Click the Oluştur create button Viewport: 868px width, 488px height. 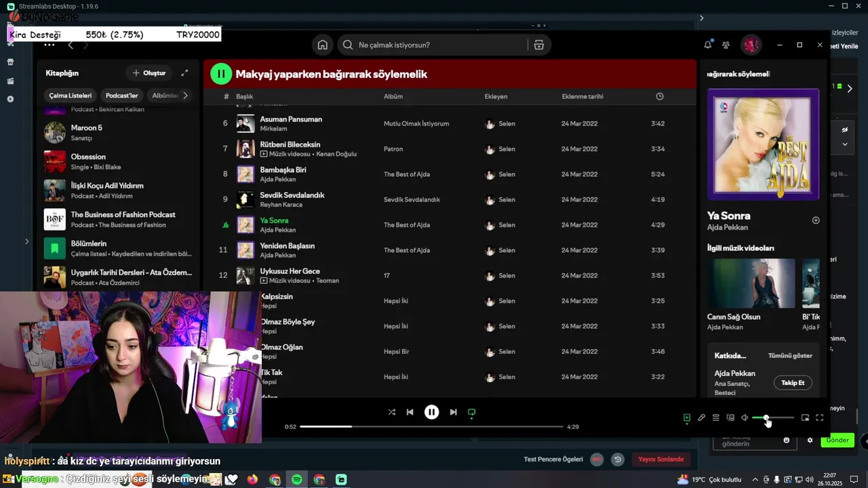pyautogui.click(x=149, y=73)
